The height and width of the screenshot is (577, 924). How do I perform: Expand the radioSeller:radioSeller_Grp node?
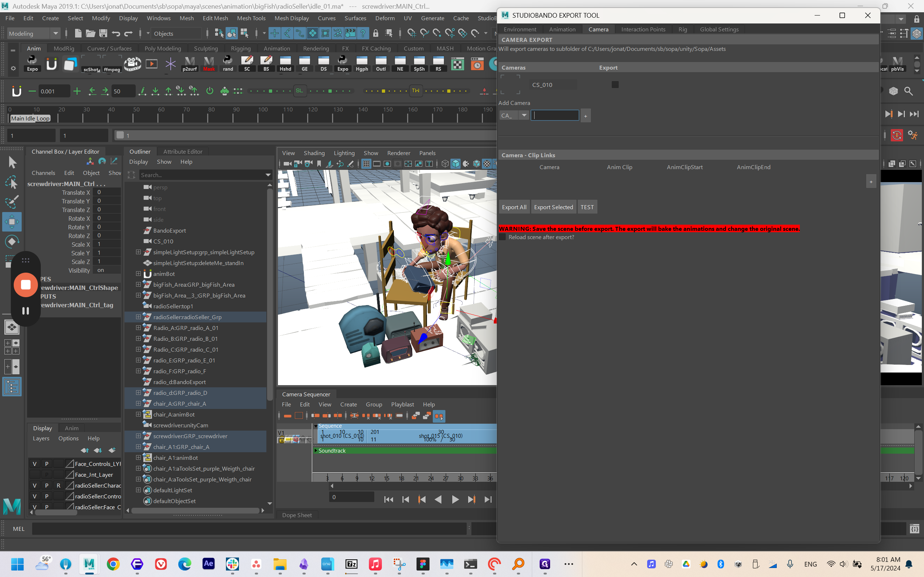click(x=138, y=317)
